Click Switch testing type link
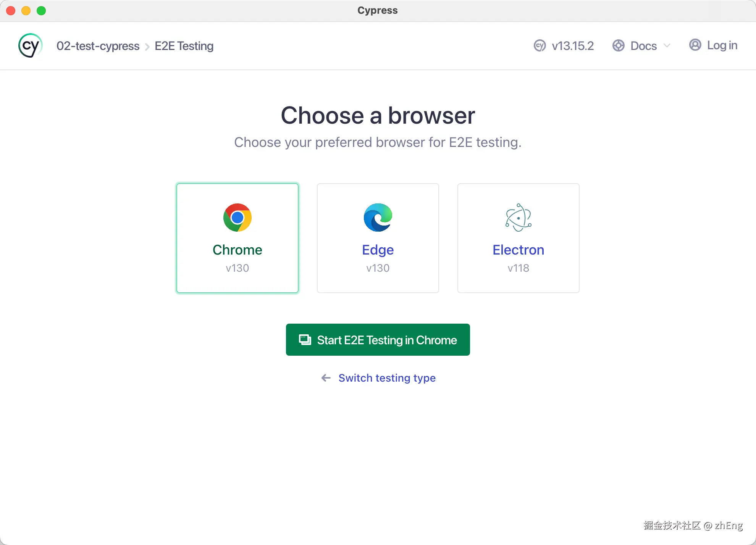The image size is (756, 545). tap(386, 378)
